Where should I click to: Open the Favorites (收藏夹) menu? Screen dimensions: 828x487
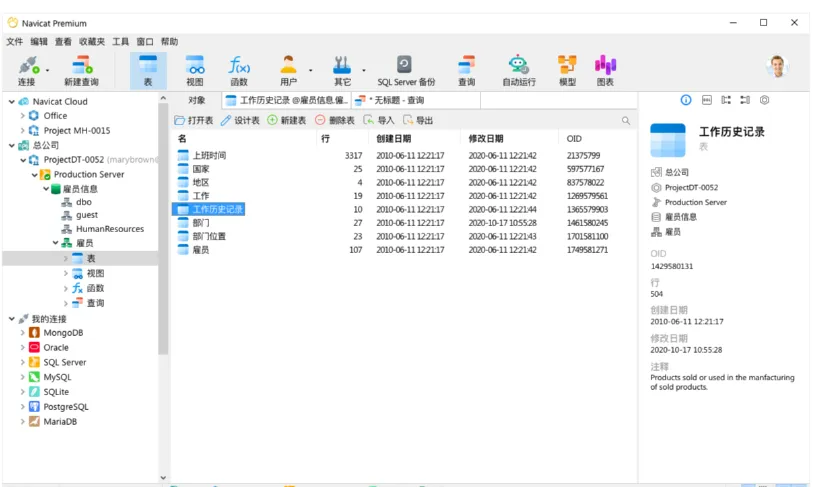[92, 42]
